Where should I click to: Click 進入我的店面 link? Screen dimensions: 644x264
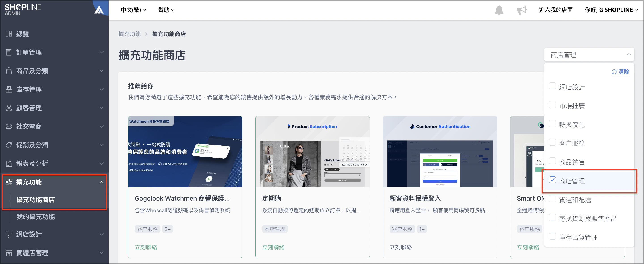(x=555, y=10)
